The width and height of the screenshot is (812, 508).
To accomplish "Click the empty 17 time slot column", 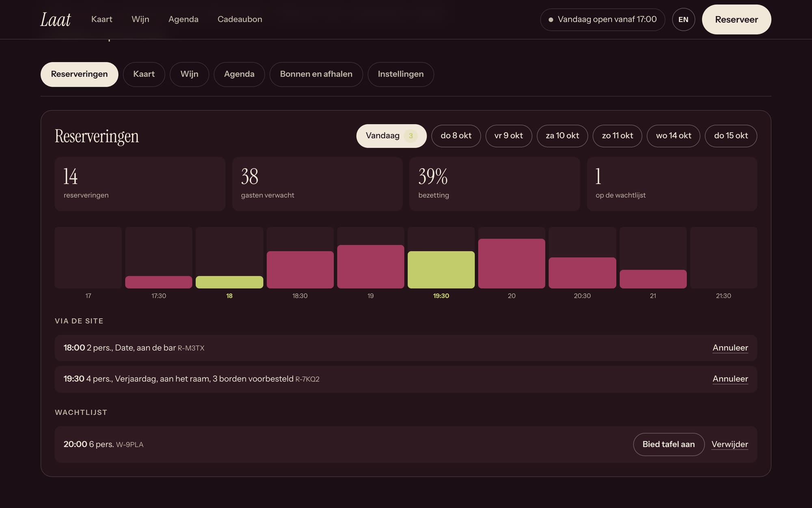I will [x=88, y=258].
